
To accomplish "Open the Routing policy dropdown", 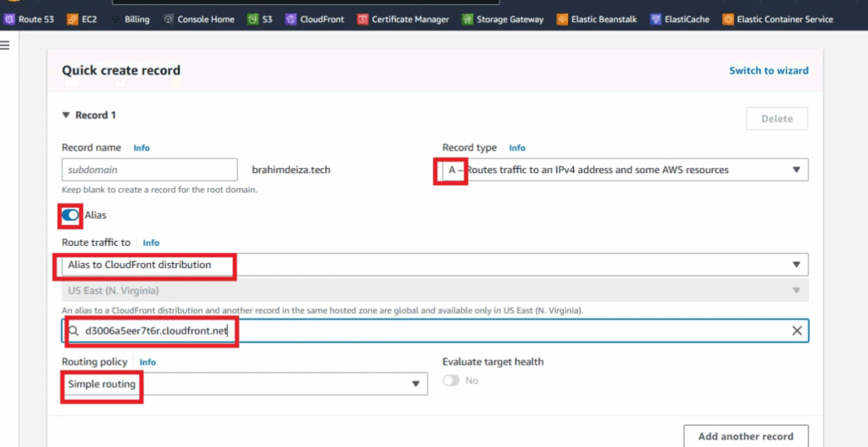I will point(245,384).
